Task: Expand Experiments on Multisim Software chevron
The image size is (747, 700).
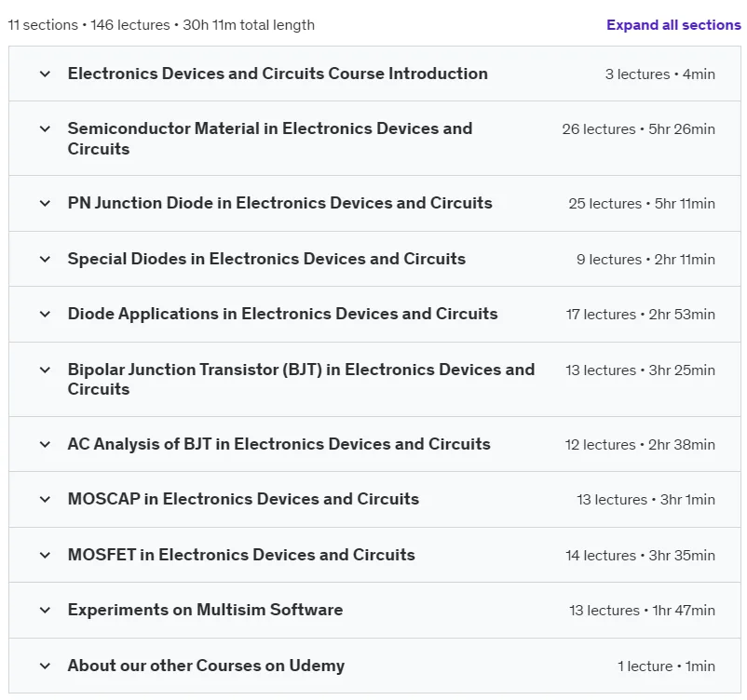Action: click(x=45, y=610)
